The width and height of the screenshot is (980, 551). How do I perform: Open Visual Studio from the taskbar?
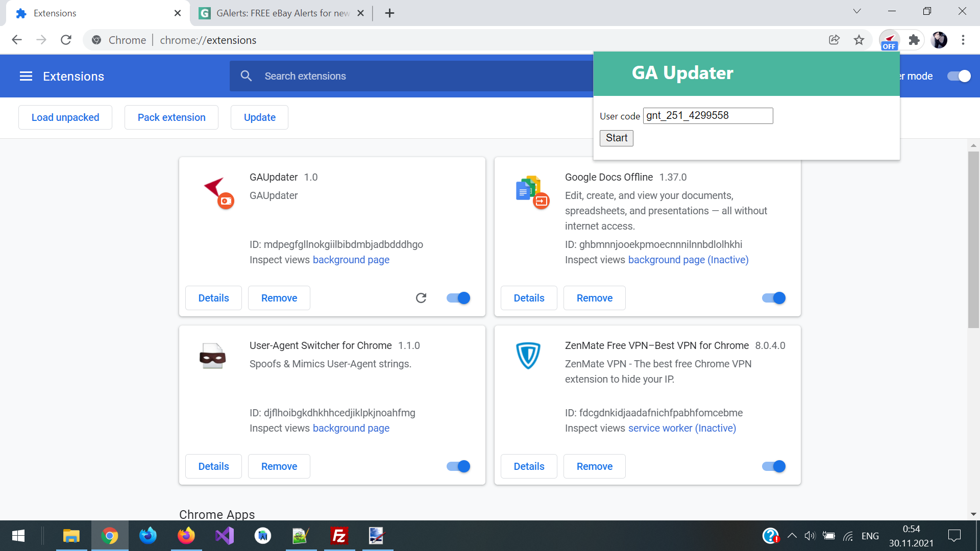[x=225, y=536]
